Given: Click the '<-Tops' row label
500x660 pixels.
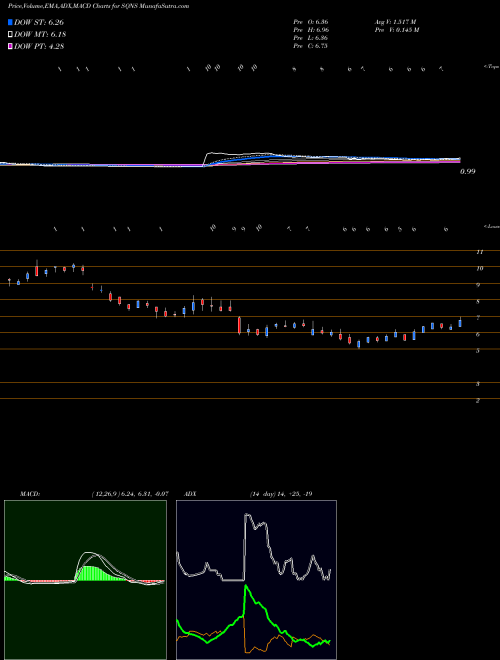Looking at the screenshot, I should (x=491, y=67).
